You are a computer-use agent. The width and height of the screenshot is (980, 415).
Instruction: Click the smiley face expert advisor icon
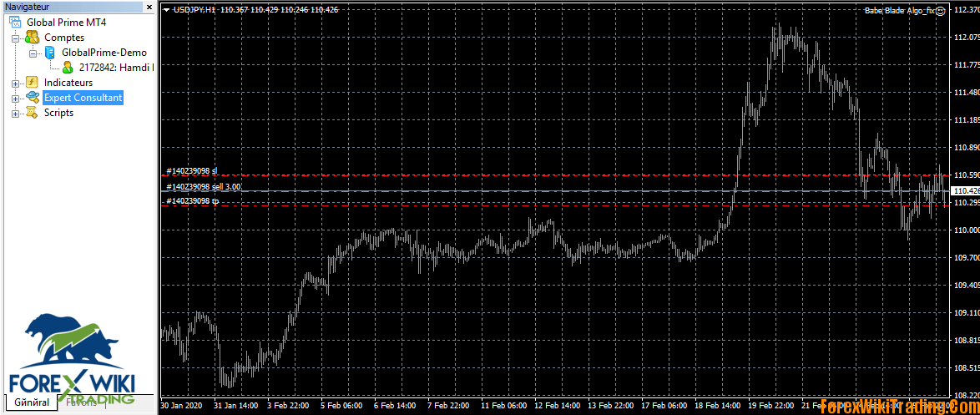(941, 11)
